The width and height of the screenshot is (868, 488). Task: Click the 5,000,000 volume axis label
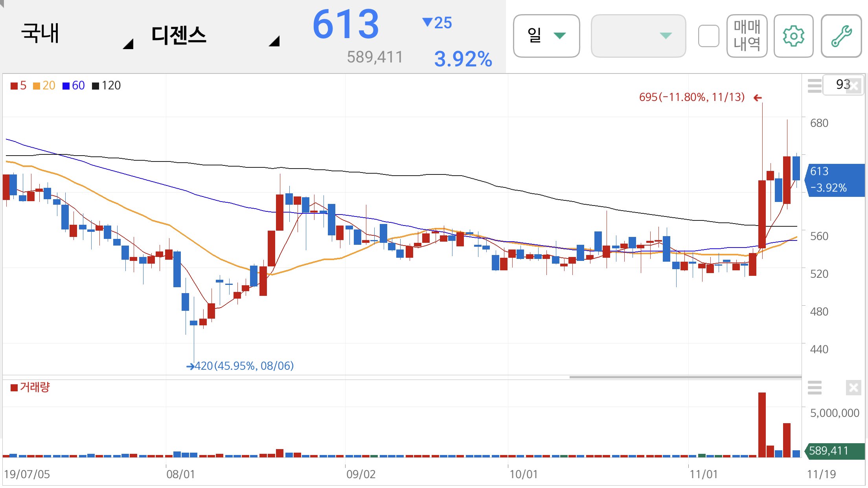point(835,413)
